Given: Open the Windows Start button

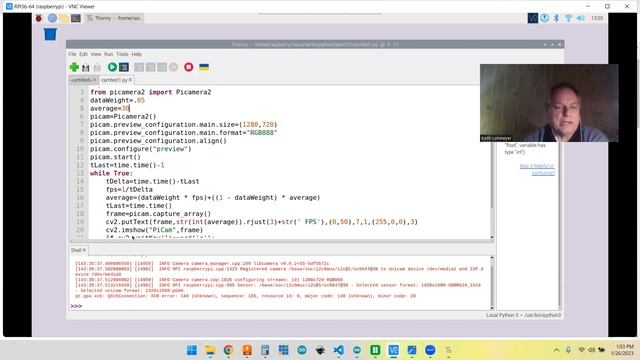Looking at the screenshot, I should tap(191, 350).
